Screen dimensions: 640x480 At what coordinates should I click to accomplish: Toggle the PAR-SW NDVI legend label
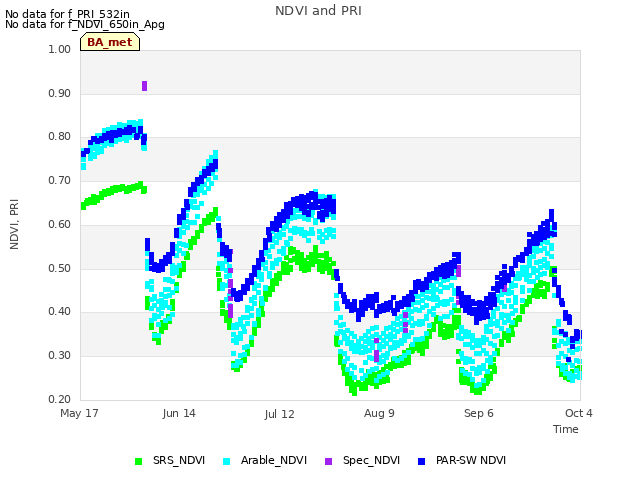[471, 460]
